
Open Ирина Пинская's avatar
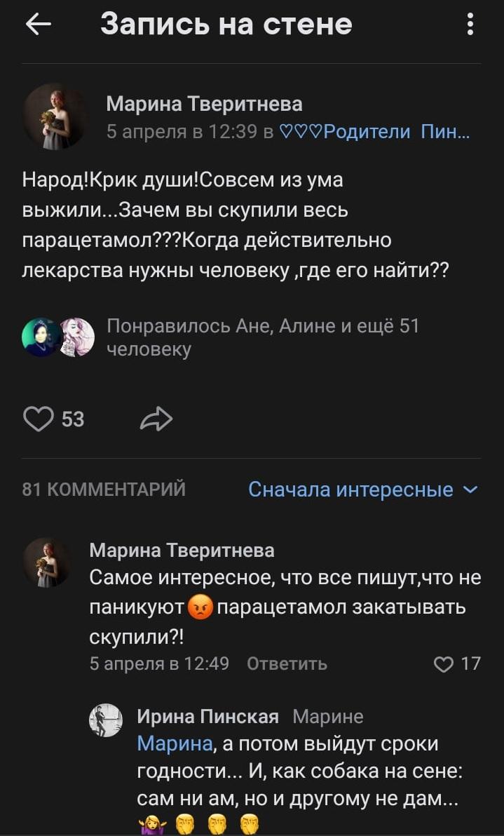[x=106, y=720]
